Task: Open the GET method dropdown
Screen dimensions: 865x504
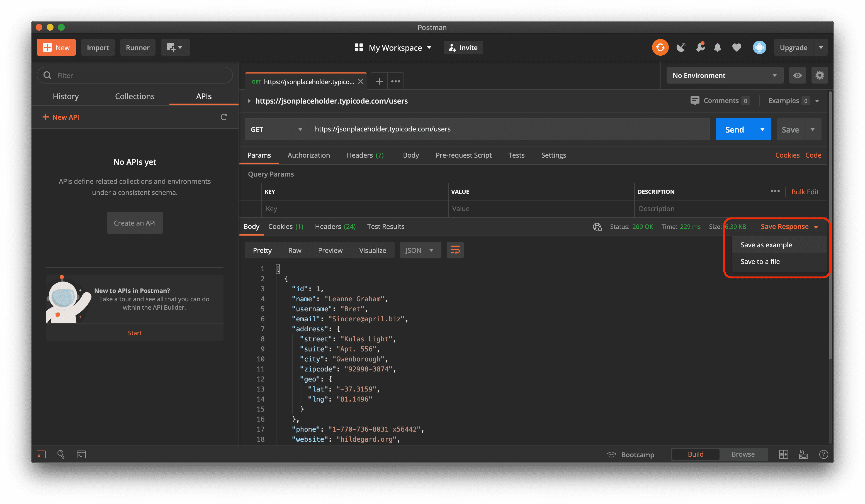Action: click(x=276, y=129)
